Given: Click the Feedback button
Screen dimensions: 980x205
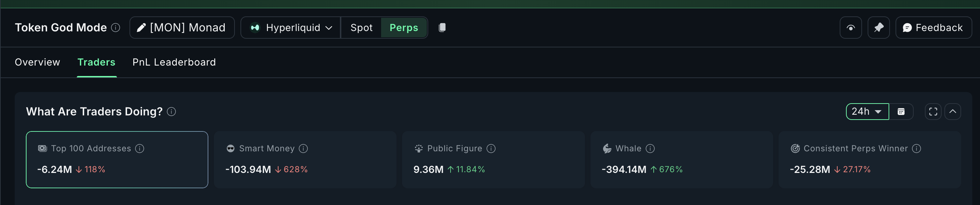Looking at the screenshot, I should click(933, 28).
